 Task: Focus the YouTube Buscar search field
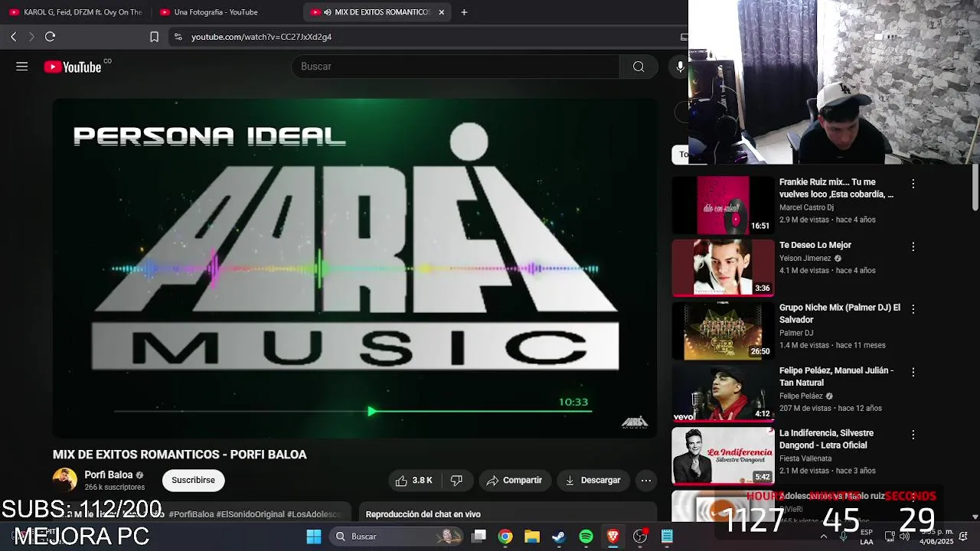pos(456,67)
